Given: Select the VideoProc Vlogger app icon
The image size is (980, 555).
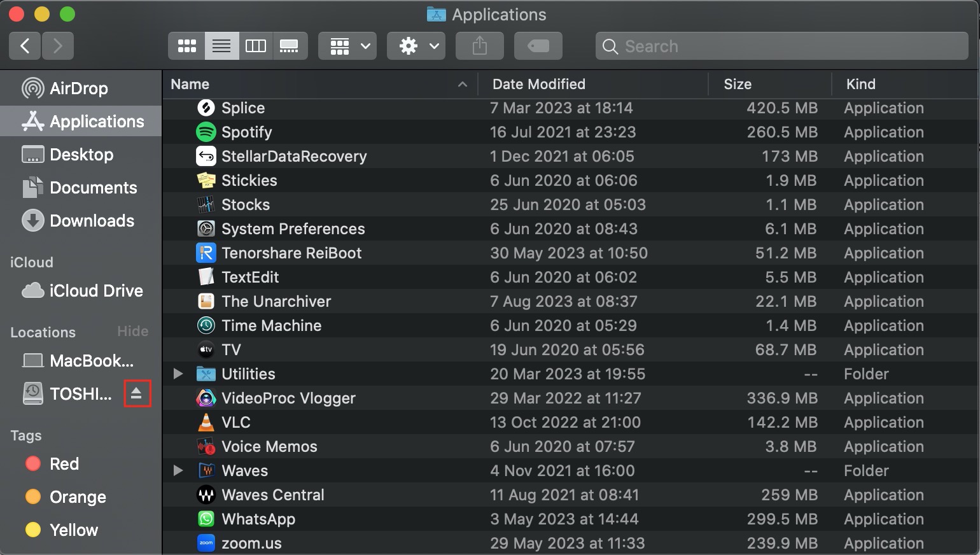Looking at the screenshot, I should pyautogui.click(x=206, y=398).
